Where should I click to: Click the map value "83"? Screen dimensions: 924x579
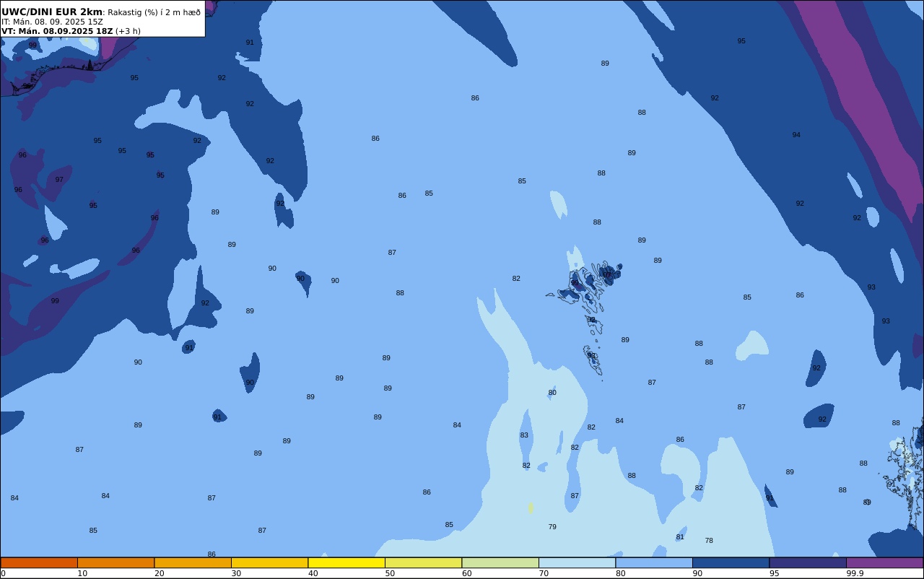pos(524,435)
